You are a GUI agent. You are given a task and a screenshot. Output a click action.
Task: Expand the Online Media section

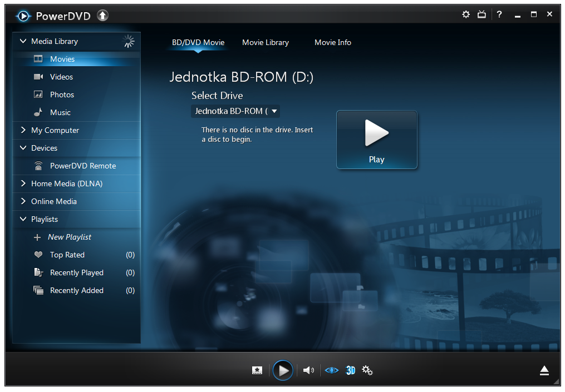click(x=23, y=201)
